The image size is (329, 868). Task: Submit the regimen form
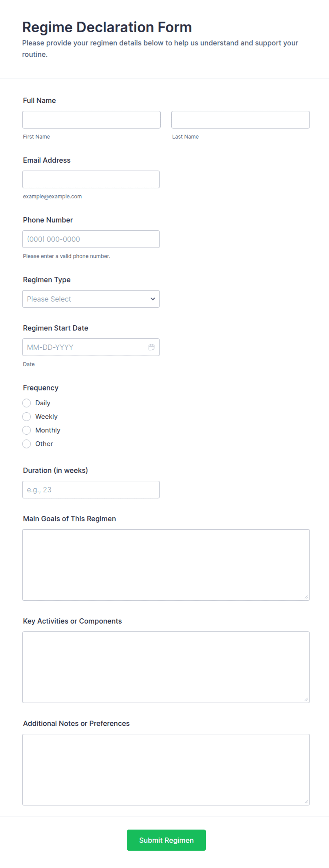[166, 840]
